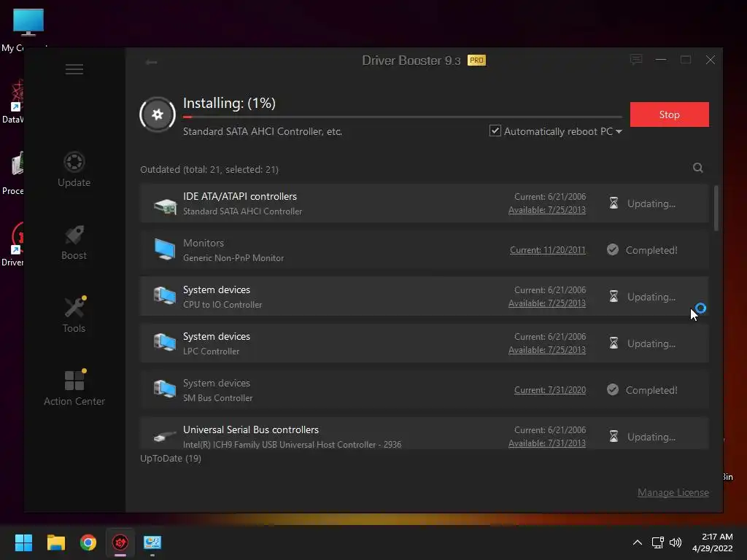This screenshot has width=747, height=560.
Task: Click the Universal Serial Bus controllers icon
Action: [x=165, y=436]
